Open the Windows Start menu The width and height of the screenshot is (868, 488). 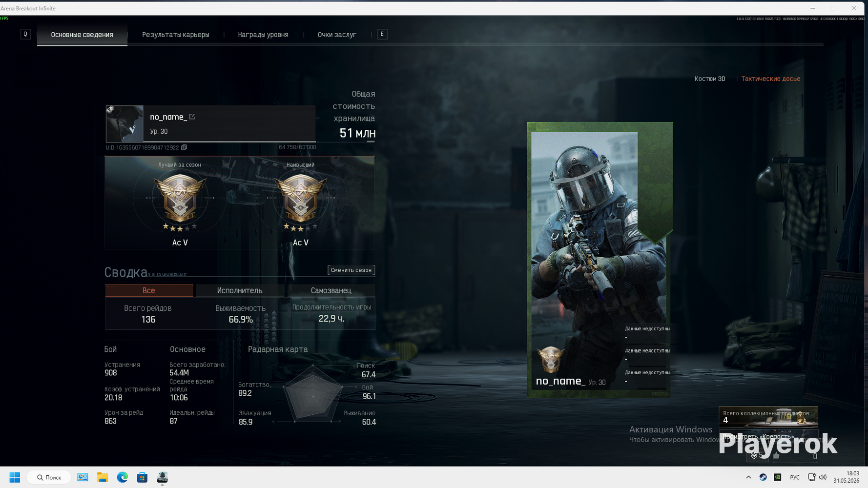[x=15, y=477]
